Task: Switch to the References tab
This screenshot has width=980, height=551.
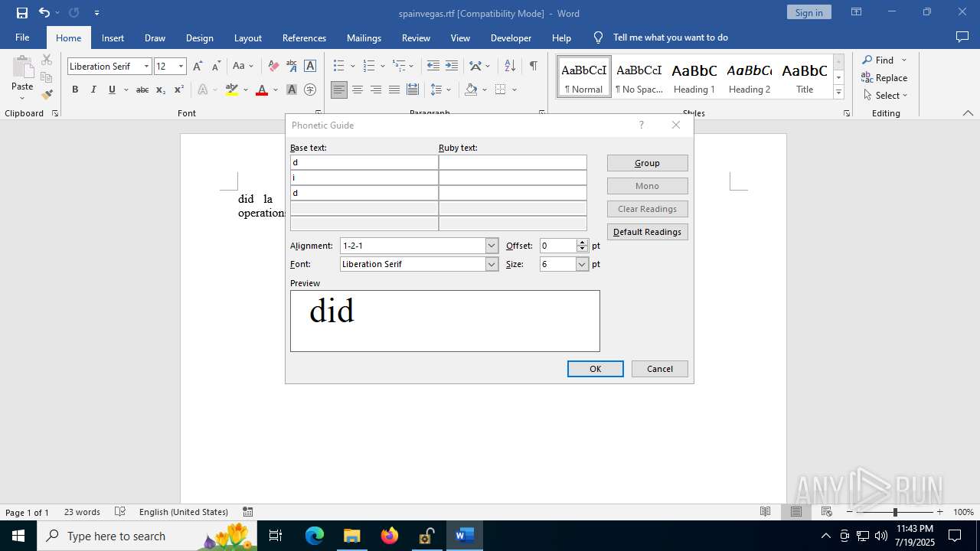Action: tap(304, 37)
